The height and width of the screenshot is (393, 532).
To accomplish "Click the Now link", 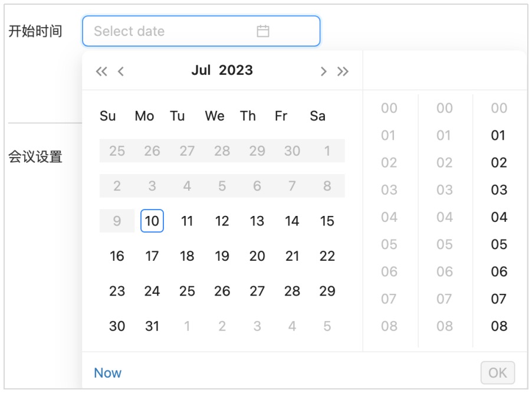I will click(107, 373).
